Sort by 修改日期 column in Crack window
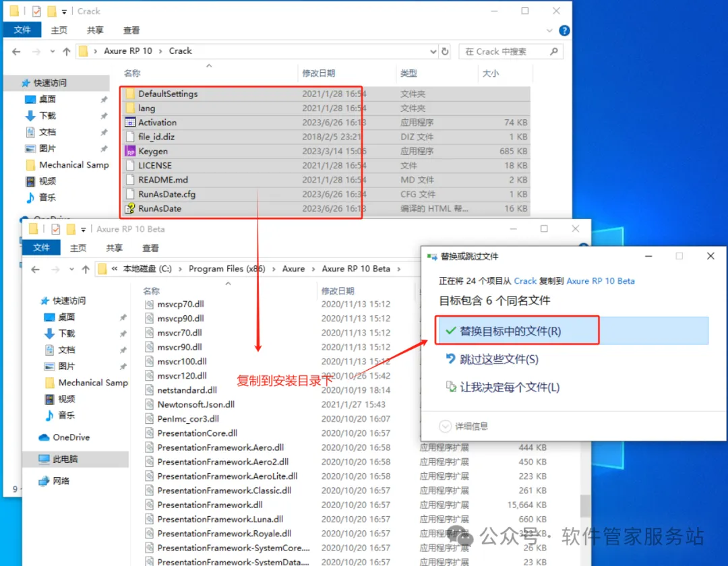Viewport: 728px width, 566px height. pos(318,73)
